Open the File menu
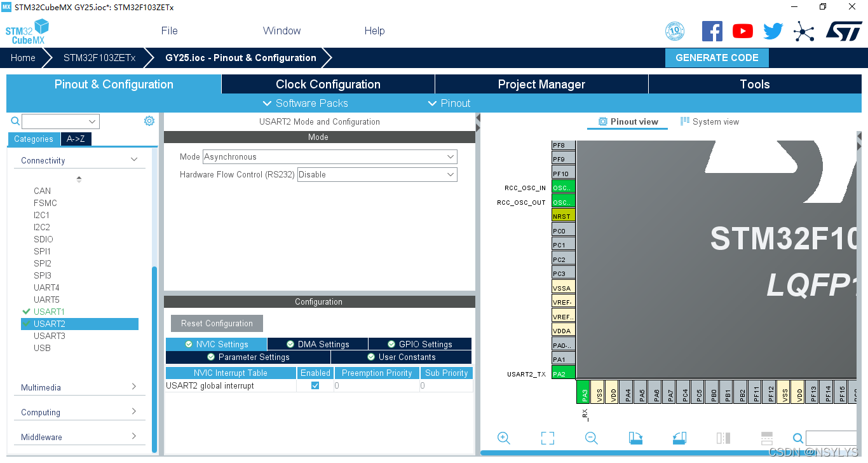The image size is (868, 463). click(x=170, y=31)
